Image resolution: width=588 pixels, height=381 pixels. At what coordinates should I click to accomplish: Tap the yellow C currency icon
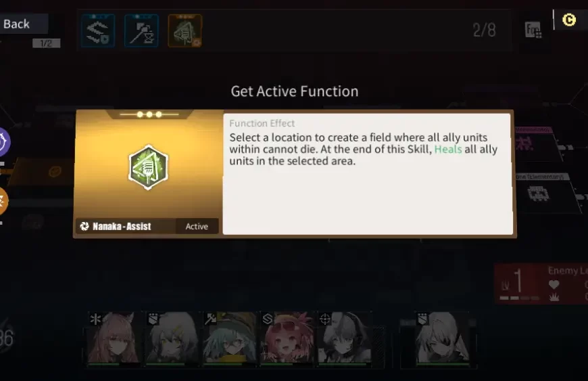(569, 20)
